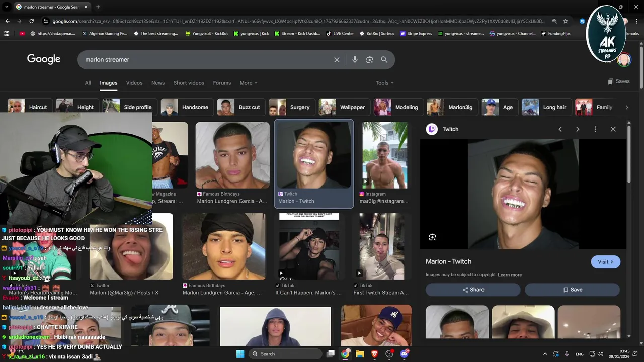Show hidden system tray icons
The width and height of the screenshot is (644, 362).
tap(545, 354)
